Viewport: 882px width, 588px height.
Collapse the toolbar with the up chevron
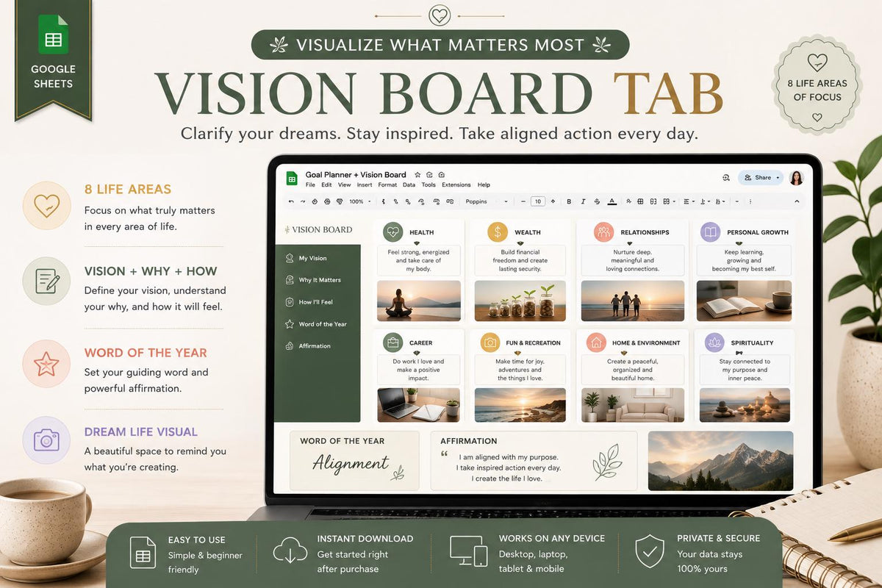tap(797, 201)
